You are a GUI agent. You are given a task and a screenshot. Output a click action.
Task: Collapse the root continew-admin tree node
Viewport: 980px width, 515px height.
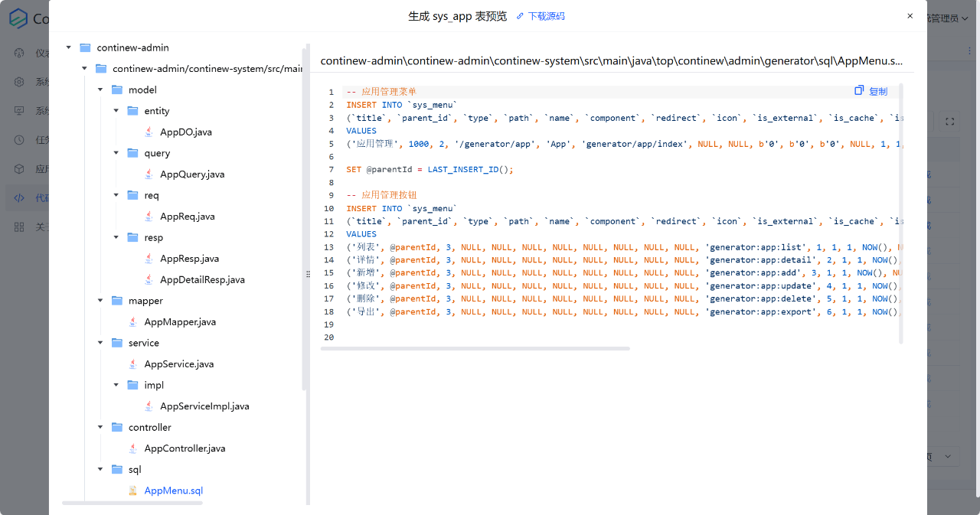(x=69, y=47)
